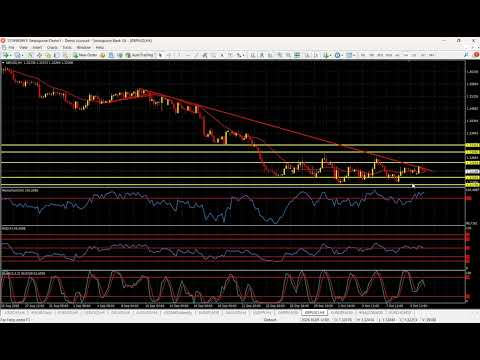Click the chart price scale axis
Image resolution: width=480 pixels, height=360 pixels.
click(x=472, y=123)
